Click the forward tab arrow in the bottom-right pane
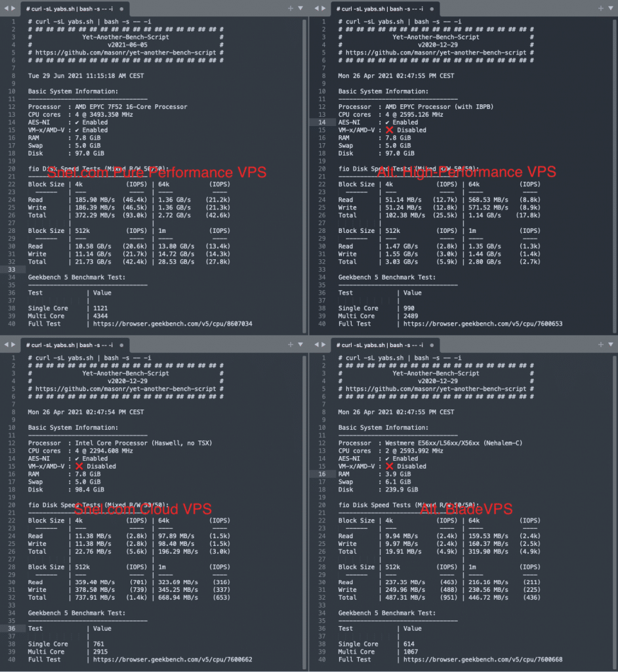The image size is (618, 672). [x=323, y=345]
